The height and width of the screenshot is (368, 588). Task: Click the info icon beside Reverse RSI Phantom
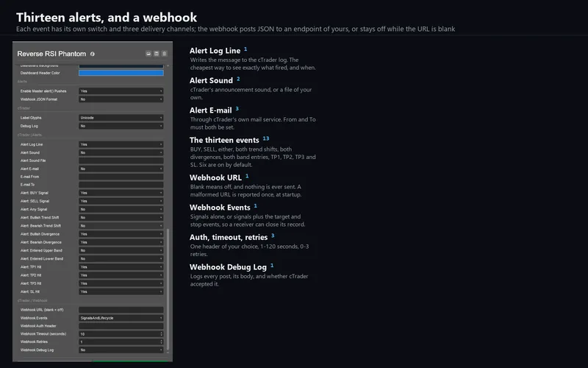(x=93, y=54)
